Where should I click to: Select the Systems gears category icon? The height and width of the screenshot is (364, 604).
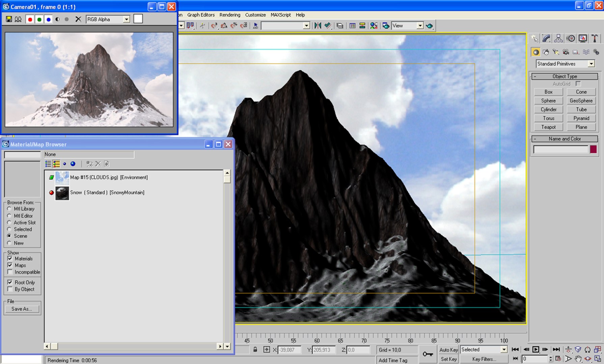tap(596, 52)
